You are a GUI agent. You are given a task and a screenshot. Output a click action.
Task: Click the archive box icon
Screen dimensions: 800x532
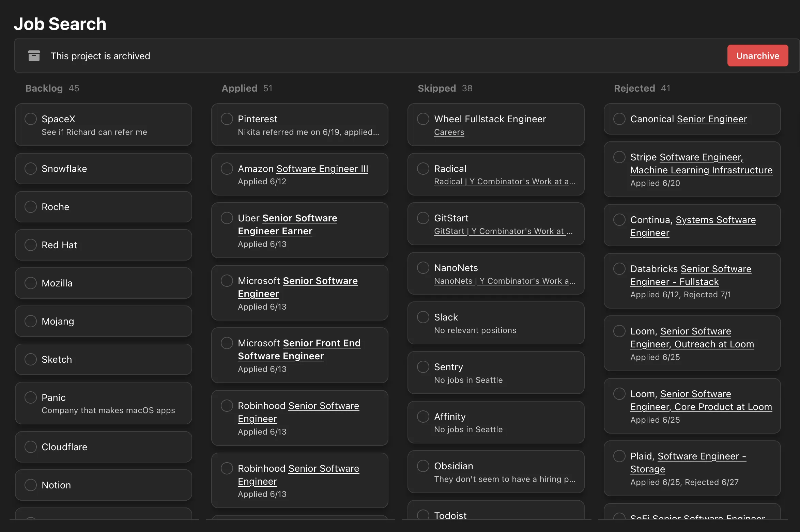[x=34, y=56]
